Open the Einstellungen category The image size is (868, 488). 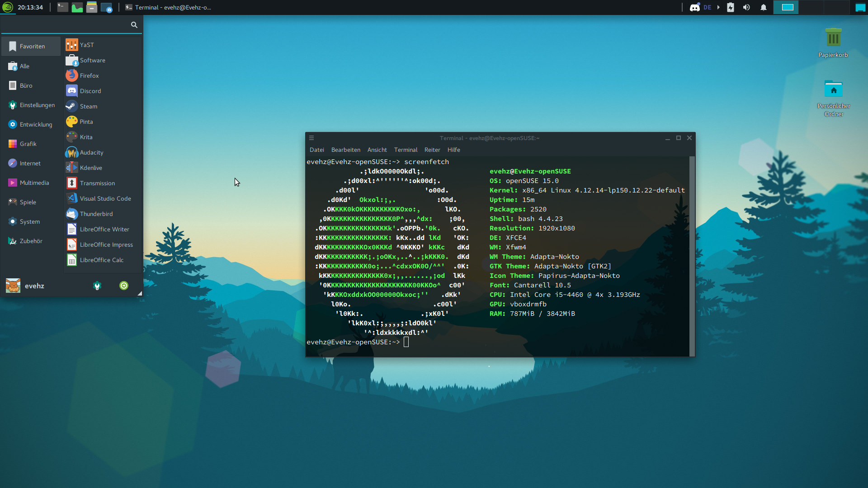(x=31, y=105)
